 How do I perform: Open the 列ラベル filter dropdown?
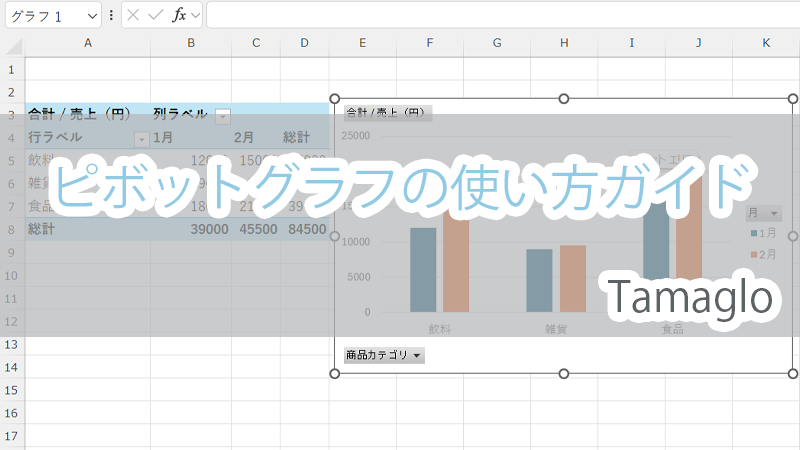[x=222, y=115]
